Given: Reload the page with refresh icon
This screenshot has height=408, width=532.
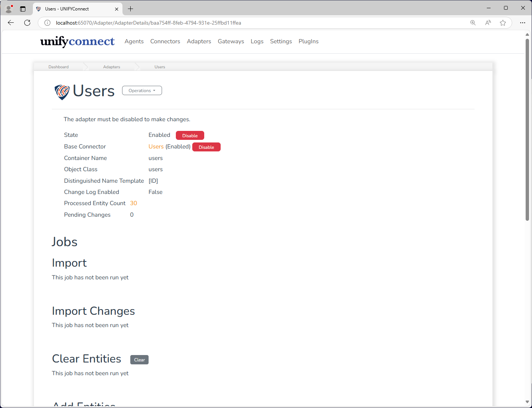Looking at the screenshot, I should coord(27,23).
